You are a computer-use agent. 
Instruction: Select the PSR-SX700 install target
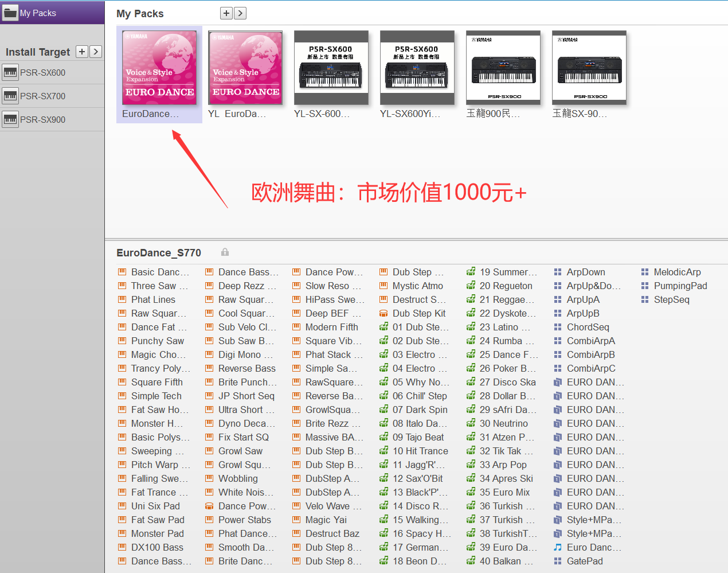click(x=52, y=96)
